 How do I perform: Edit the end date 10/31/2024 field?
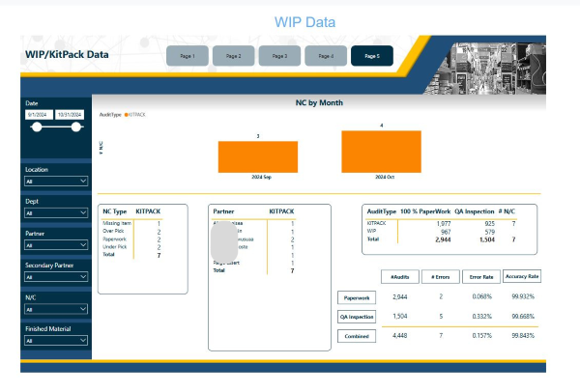[70, 115]
